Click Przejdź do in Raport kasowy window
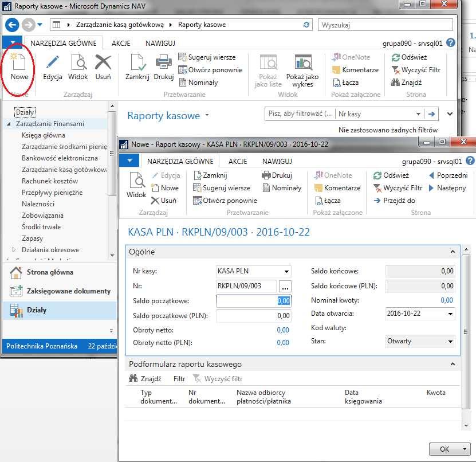The image size is (476, 462). 394,201
